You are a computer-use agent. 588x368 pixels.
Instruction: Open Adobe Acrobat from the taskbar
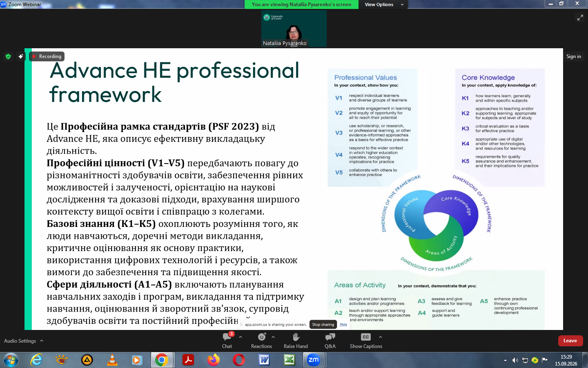tap(188, 360)
